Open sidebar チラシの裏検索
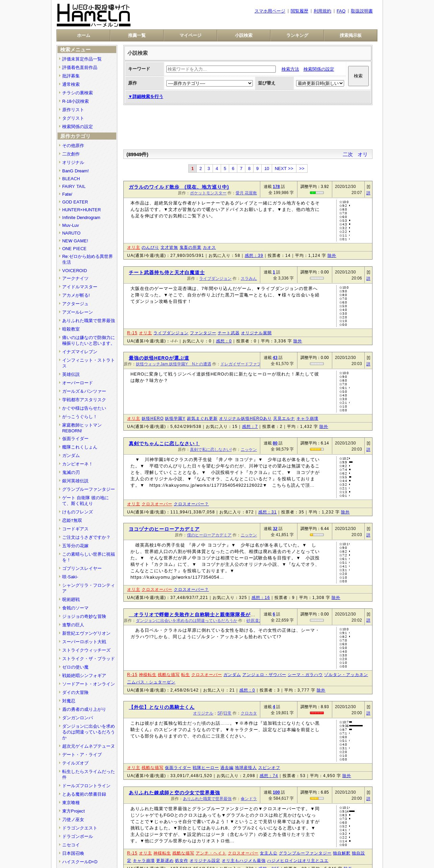Screen dimensions: 434x868 coord(77,93)
